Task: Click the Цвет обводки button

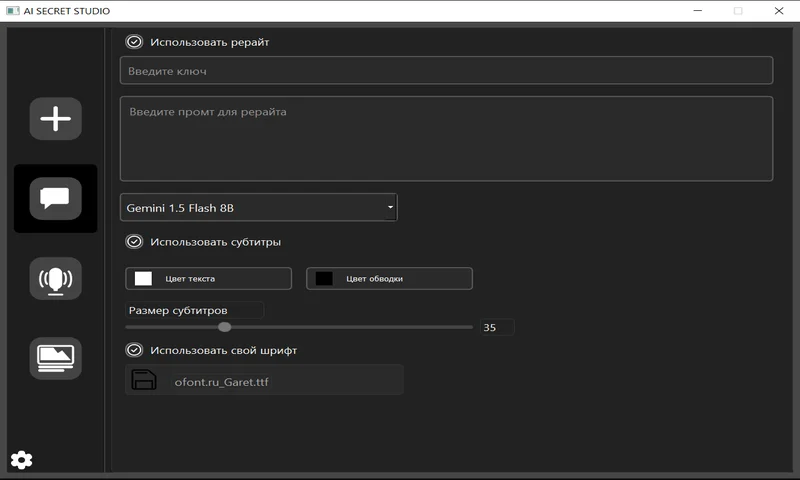Action: pyautogui.click(x=389, y=279)
